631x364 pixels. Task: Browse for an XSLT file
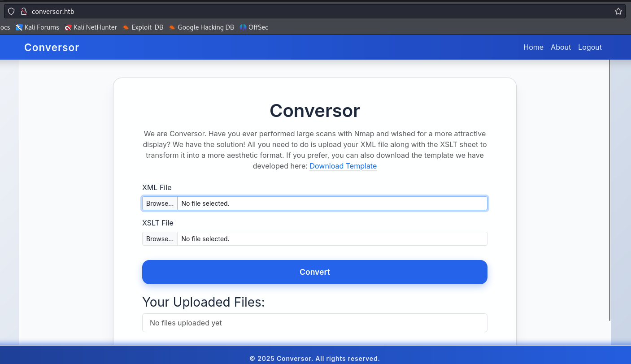[160, 239]
